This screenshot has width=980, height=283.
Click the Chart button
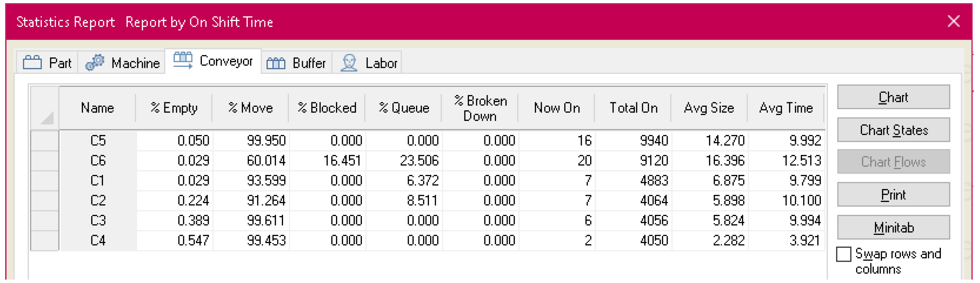[x=893, y=98]
